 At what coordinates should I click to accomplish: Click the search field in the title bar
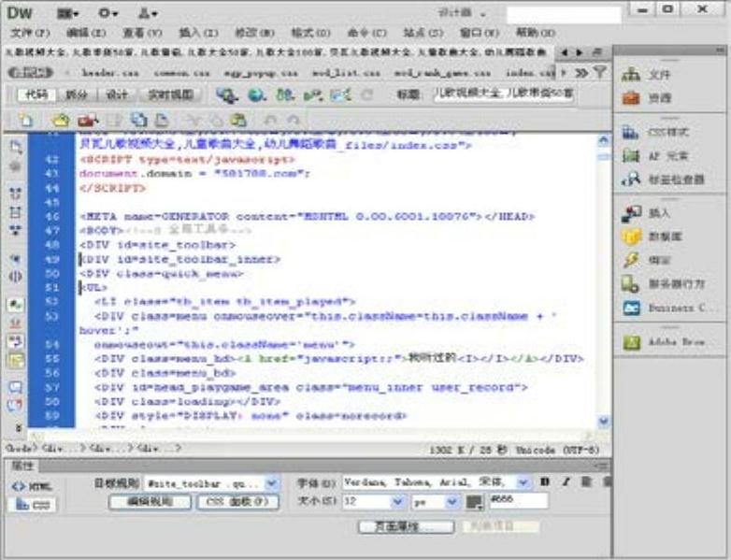pyautogui.click(x=564, y=14)
